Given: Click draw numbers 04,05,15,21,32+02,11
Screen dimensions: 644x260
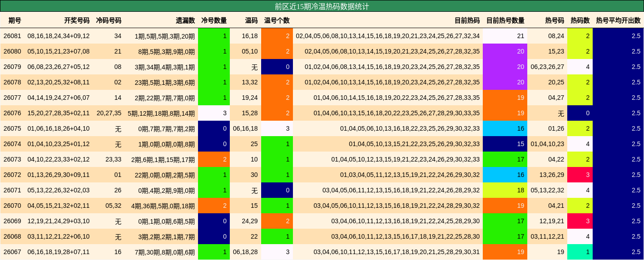Looking at the screenshot, I should pos(59,206).
